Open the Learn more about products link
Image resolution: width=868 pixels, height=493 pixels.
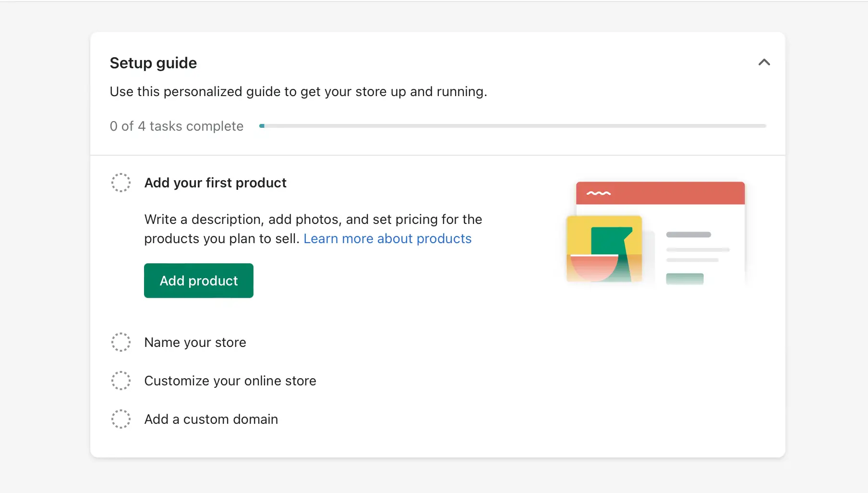point(387,239)
